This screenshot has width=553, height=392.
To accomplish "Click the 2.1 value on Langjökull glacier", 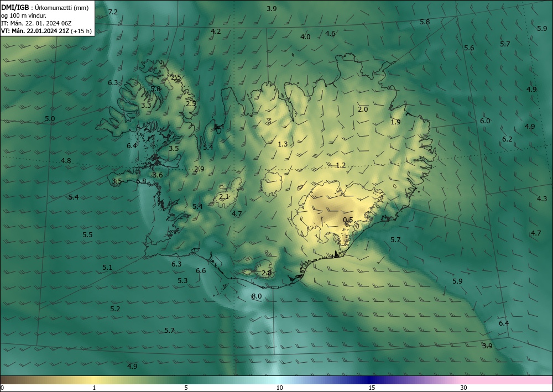I will 224,197.
